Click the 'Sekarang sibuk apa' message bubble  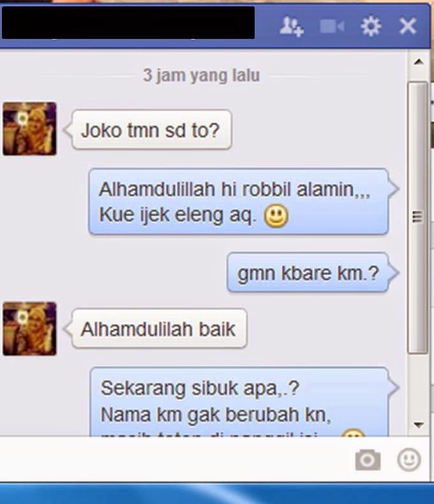239,402
